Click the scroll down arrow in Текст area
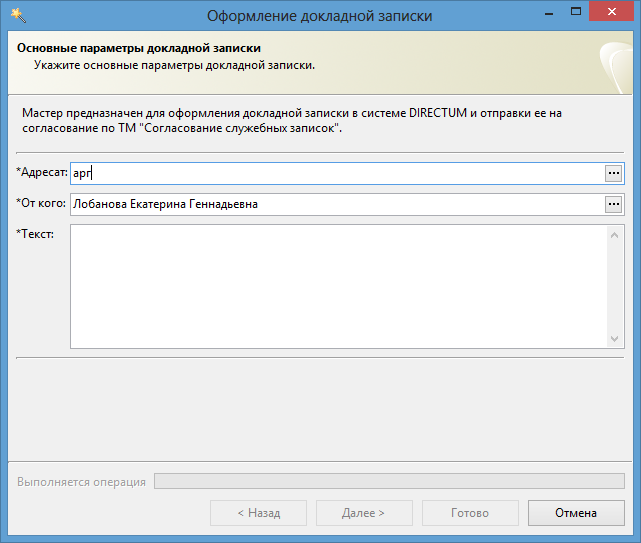 616,339
